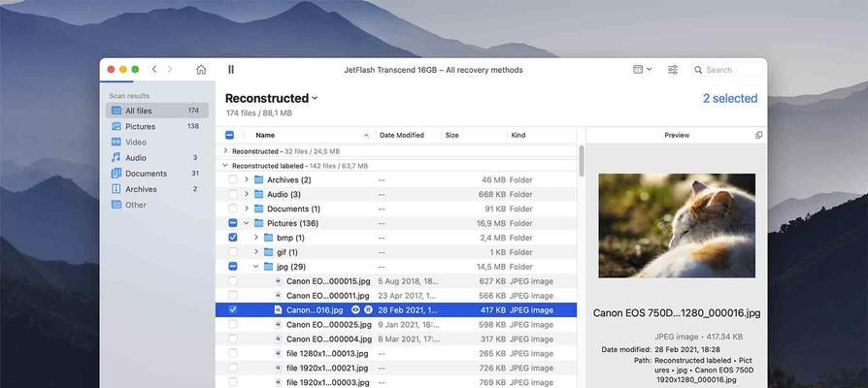The height and width of the screenshot is (388, 868).
Task: Click the Canon EO...000025.jpg file icon
Action: click(x=279, y=324)
